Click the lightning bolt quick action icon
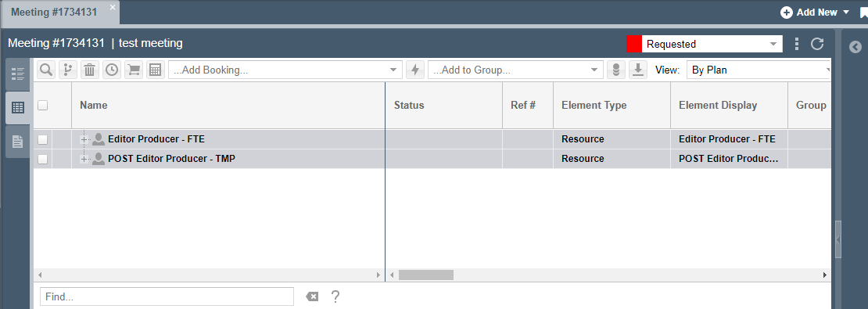This screenshot has height=309, width=868. click(415, 70)
